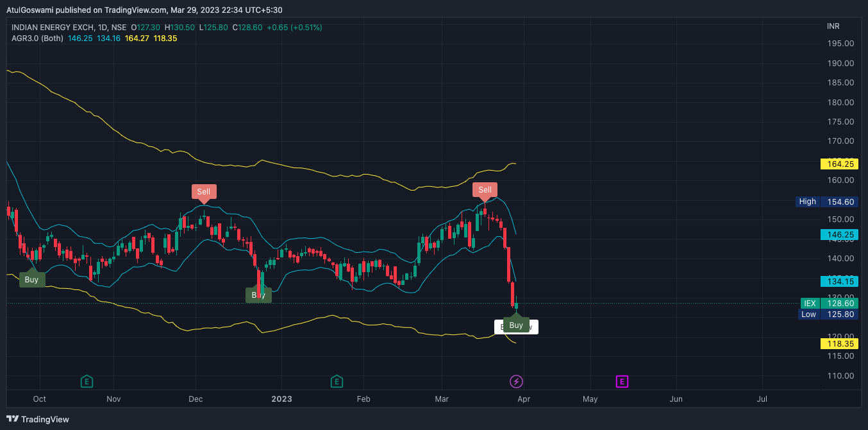868x430 pixels.
Task: Click the Dec label on time axis
Action: point(196,399)
